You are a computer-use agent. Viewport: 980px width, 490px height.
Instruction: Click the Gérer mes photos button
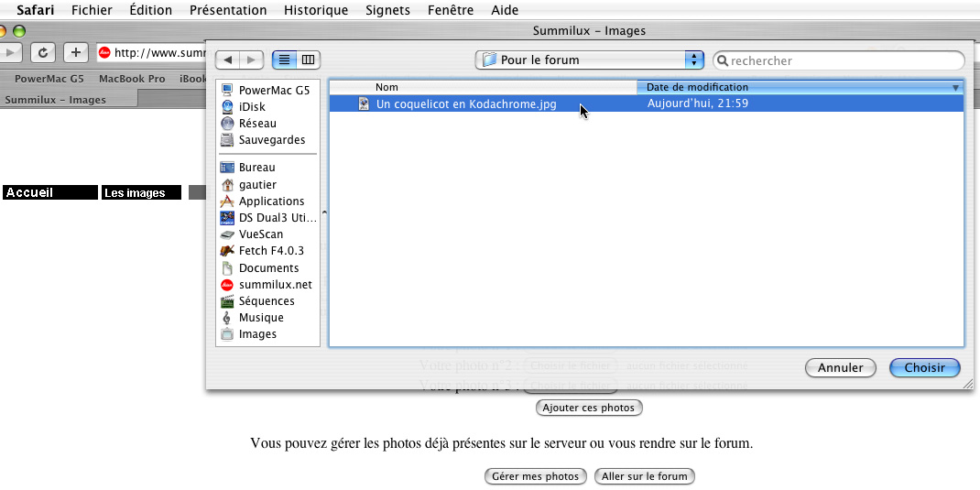pos(535,476)
